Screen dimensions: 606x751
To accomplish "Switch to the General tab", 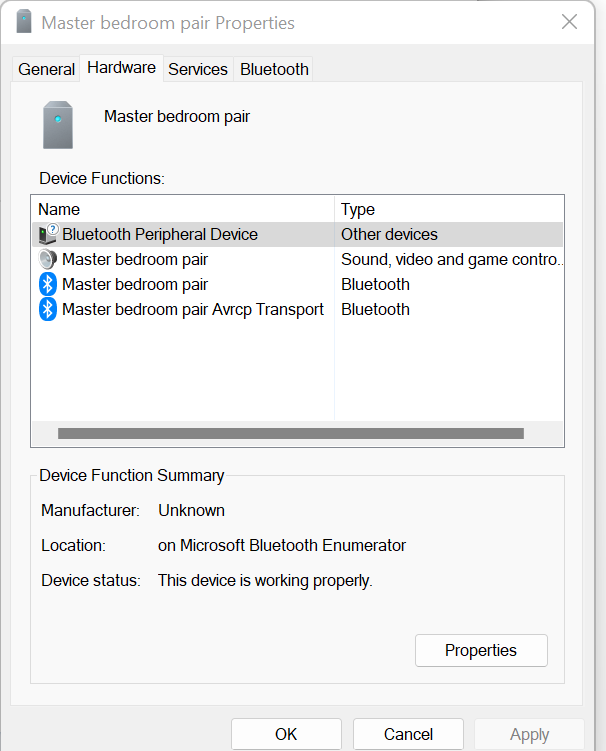I will coord(46,69).
